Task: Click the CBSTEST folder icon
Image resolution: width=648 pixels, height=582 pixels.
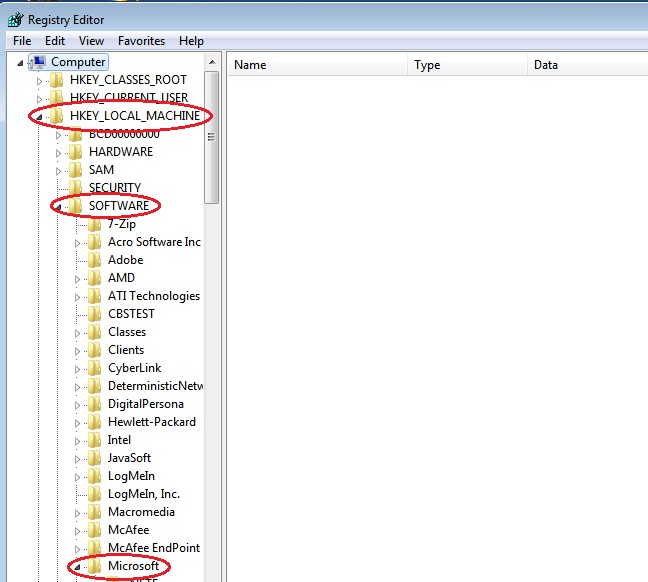Action: pos(95,314)
